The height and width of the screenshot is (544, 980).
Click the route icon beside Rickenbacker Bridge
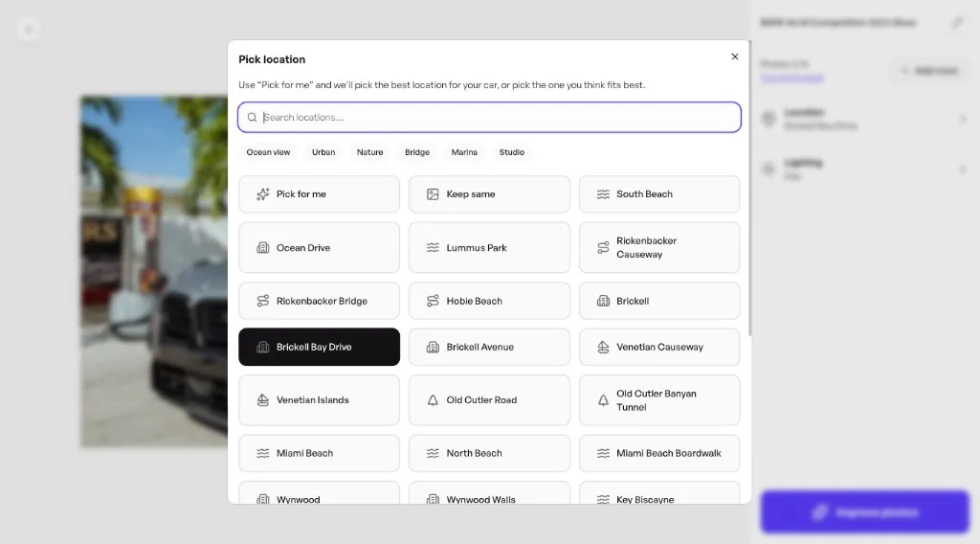coord(263,301)
